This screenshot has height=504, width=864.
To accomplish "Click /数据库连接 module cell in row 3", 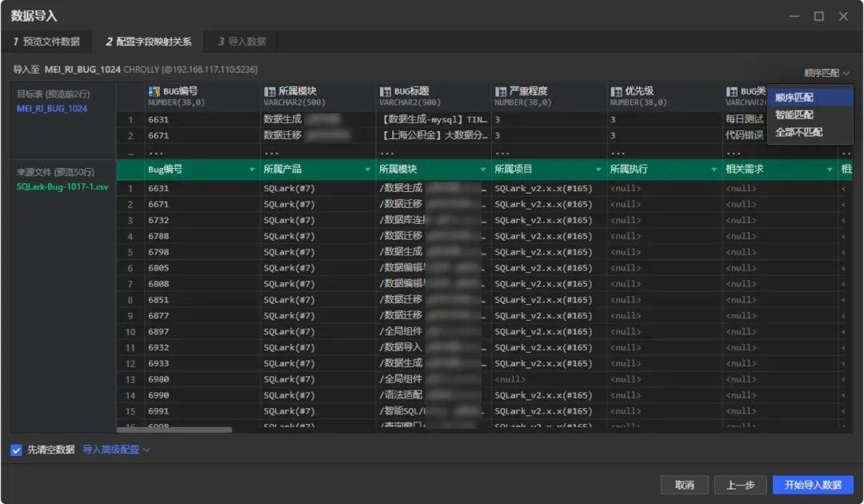I will coord(434,220).
